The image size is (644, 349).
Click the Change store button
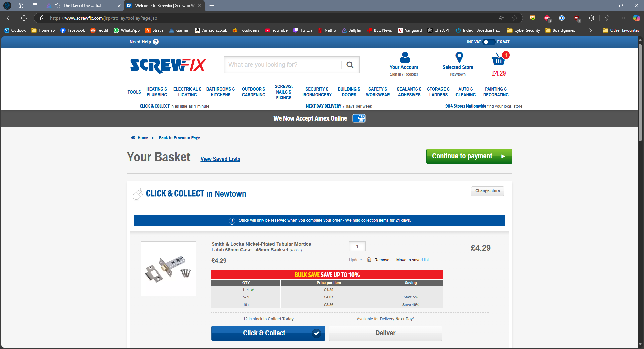487,191
